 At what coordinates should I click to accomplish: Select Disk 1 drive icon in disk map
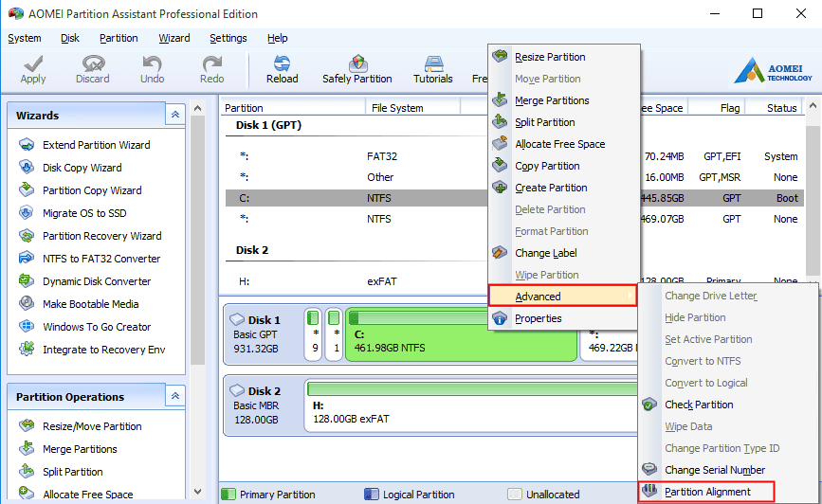point(237,319)
